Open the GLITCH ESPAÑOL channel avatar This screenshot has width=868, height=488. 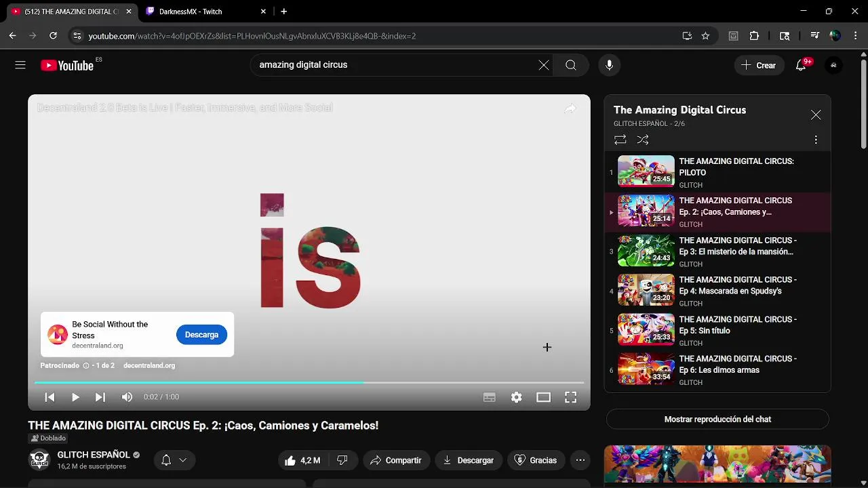click(x=39, y=460)
